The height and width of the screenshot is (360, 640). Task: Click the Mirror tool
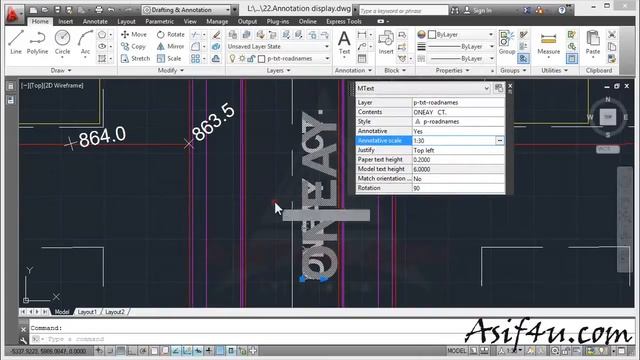tap(171, 47)
